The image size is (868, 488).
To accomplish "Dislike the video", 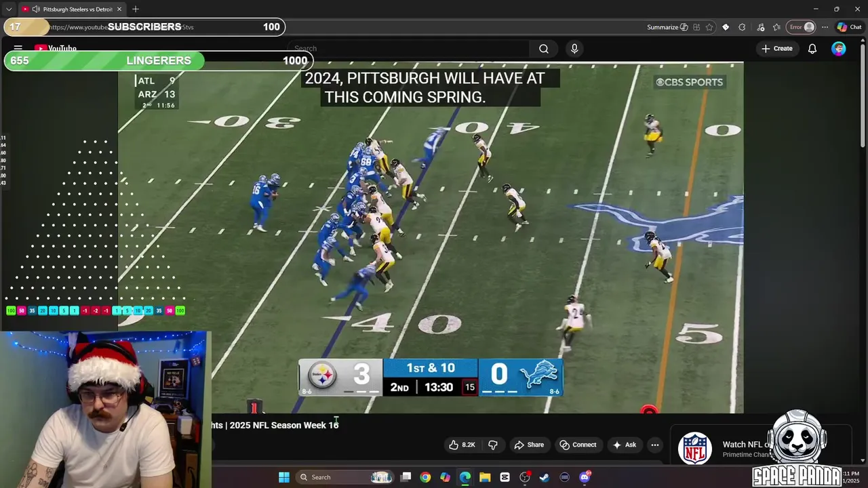I will click(493, 445).
